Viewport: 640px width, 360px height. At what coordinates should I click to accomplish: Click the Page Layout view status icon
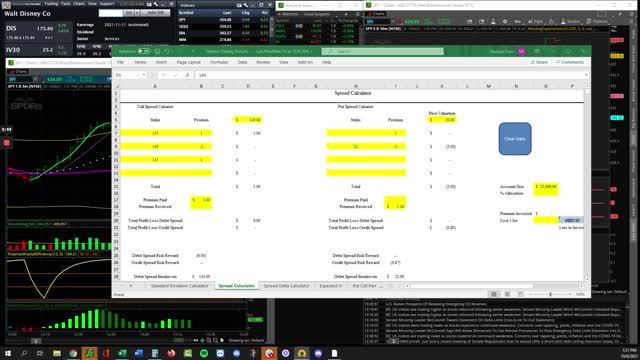coord(507,294)
